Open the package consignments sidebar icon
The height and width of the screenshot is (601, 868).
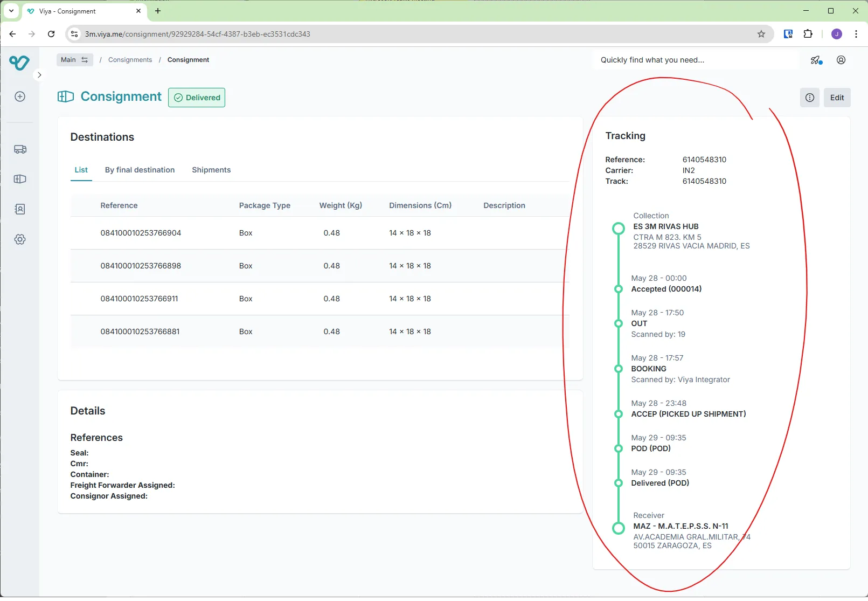[20, 179]
